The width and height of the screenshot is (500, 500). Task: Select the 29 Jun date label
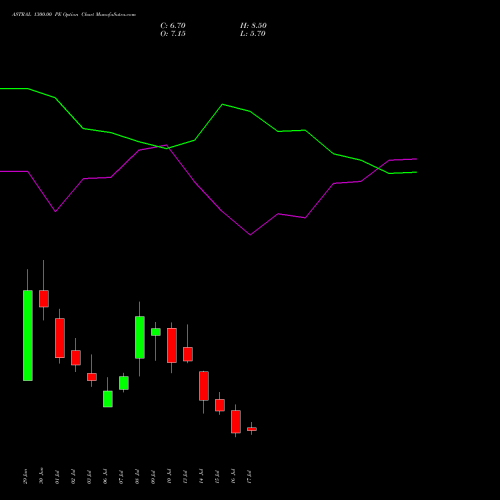[x=26, y=476]
